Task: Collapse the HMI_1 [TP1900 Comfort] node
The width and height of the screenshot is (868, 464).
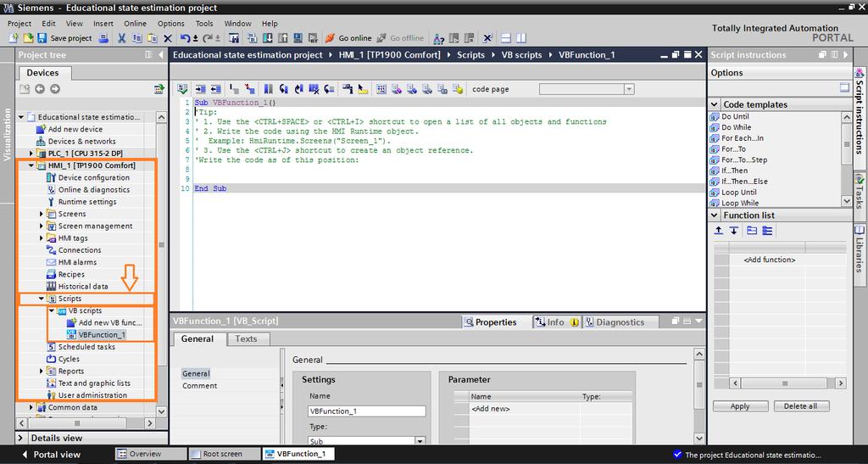Action: click(31, 165)
